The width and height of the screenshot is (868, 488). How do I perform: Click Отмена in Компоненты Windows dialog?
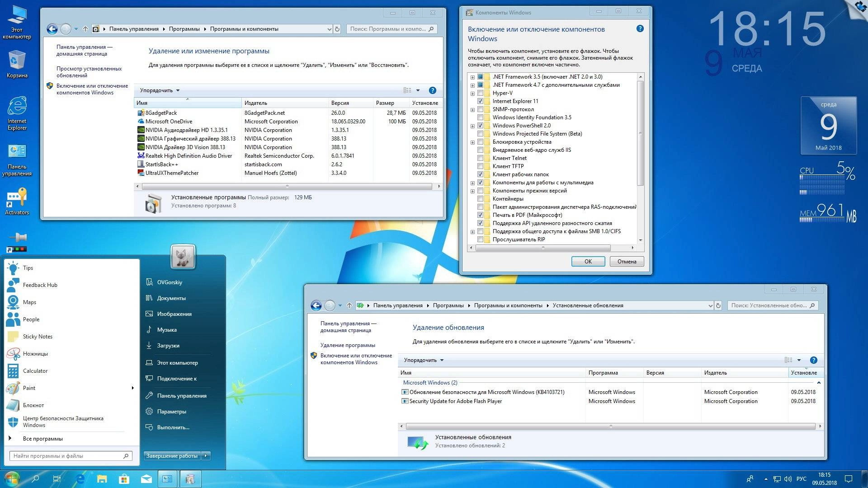627,262
